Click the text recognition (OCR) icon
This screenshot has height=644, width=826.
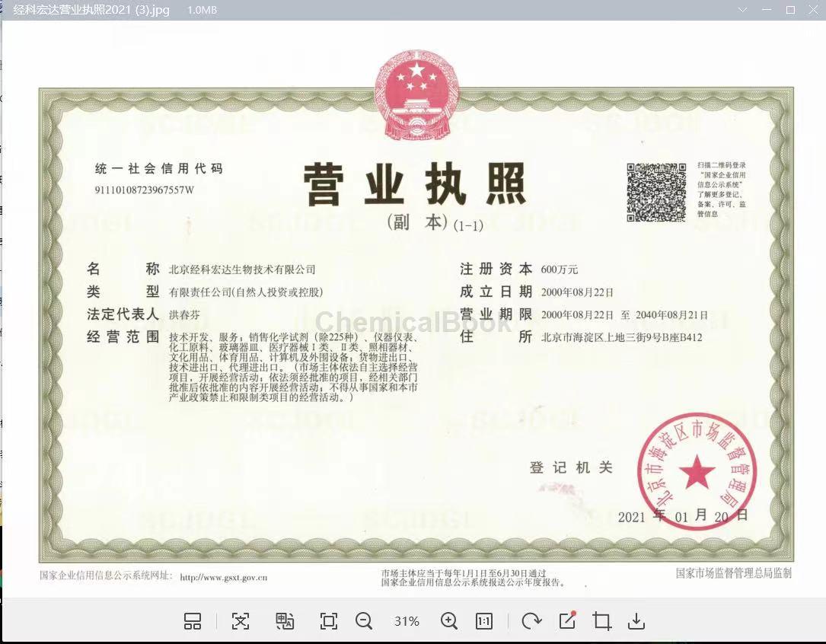pos(241,621)
